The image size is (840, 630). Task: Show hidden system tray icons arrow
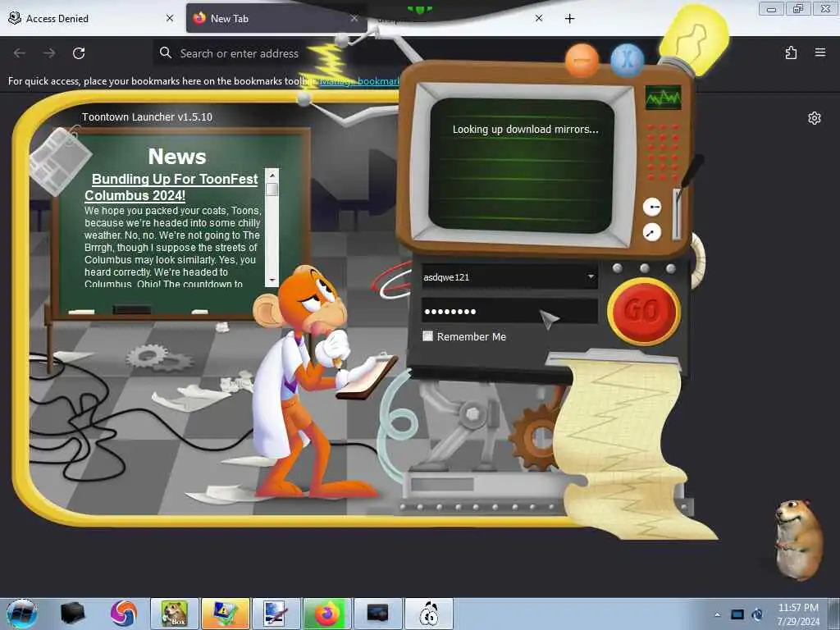pyautogui.click(x=717, y=614)
